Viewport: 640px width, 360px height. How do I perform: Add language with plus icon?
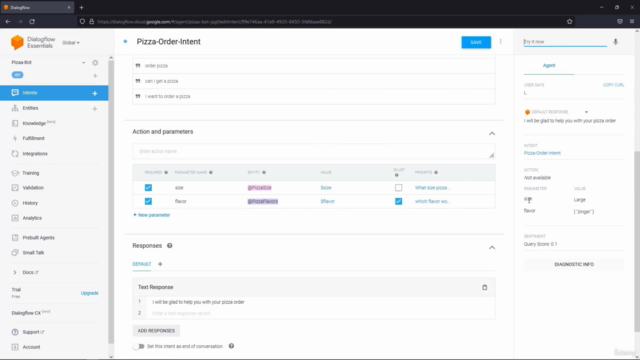[95, 76]
